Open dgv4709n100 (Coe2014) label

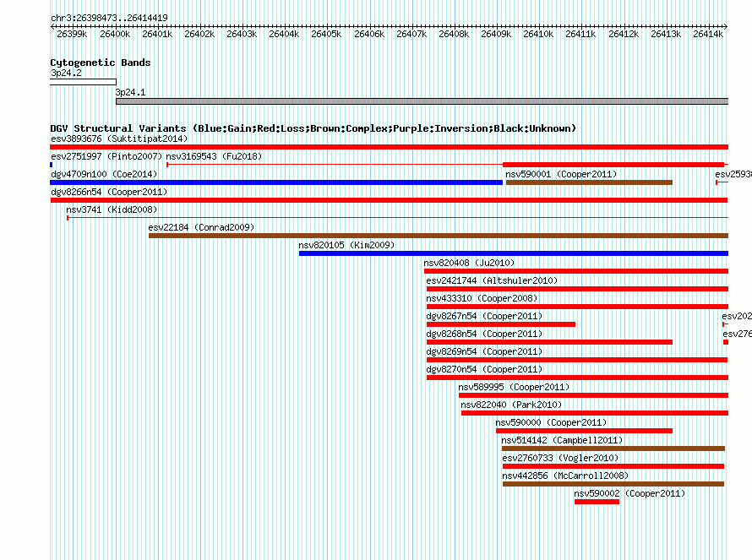pyautogui.click(x=104, y=174)
